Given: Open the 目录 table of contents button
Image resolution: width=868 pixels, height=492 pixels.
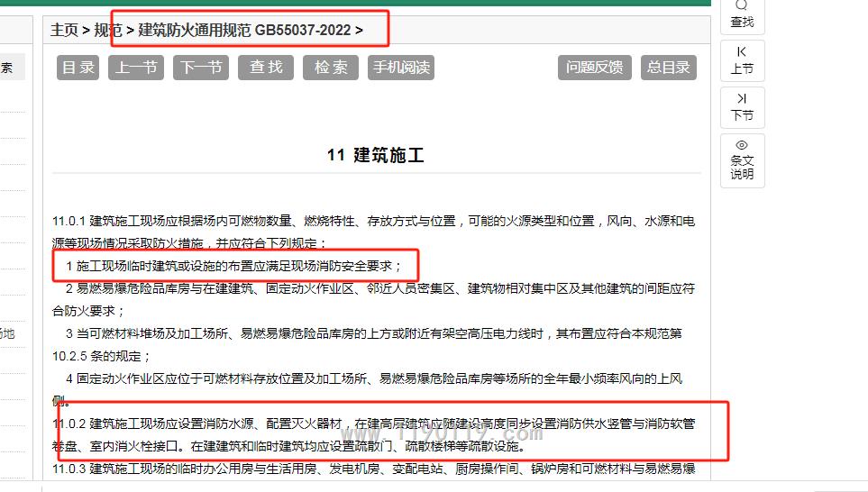Looking at the screenshot, I should [x=78, y=68].
